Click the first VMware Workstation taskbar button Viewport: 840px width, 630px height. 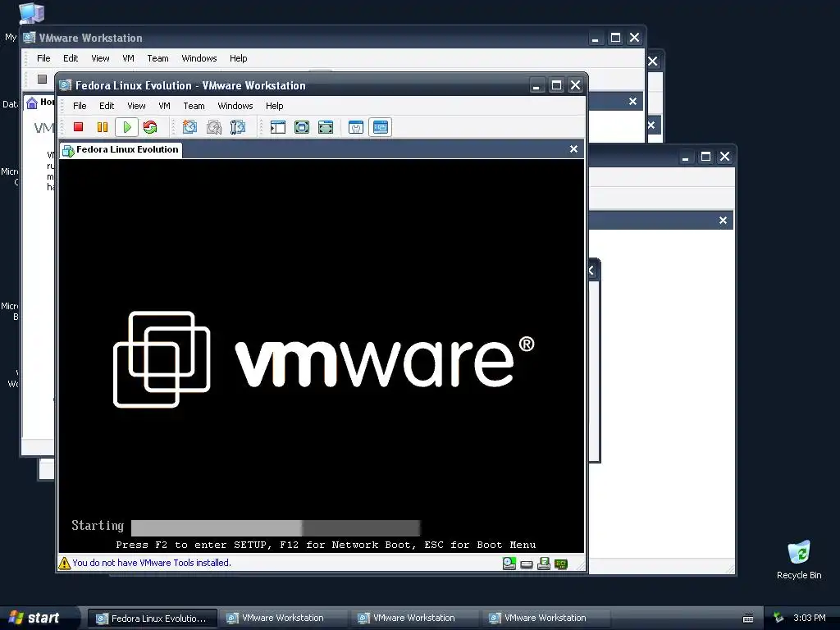282,619
